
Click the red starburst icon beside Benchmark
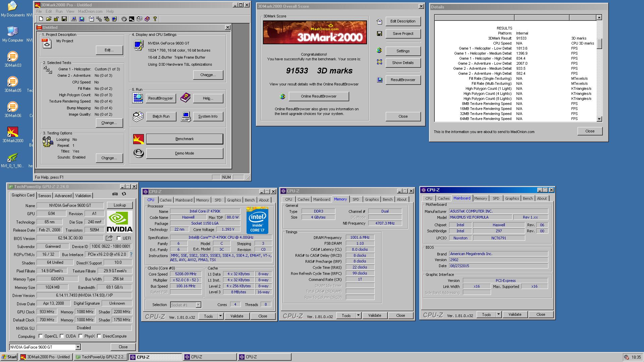pyautogui.click(x=139, y=139)
